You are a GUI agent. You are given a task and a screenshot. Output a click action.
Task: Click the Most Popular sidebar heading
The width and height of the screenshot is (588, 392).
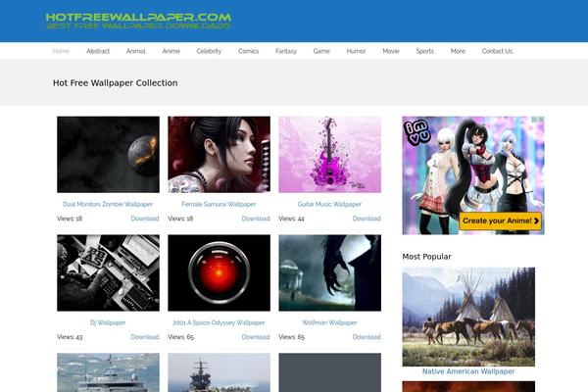[426, 257]
